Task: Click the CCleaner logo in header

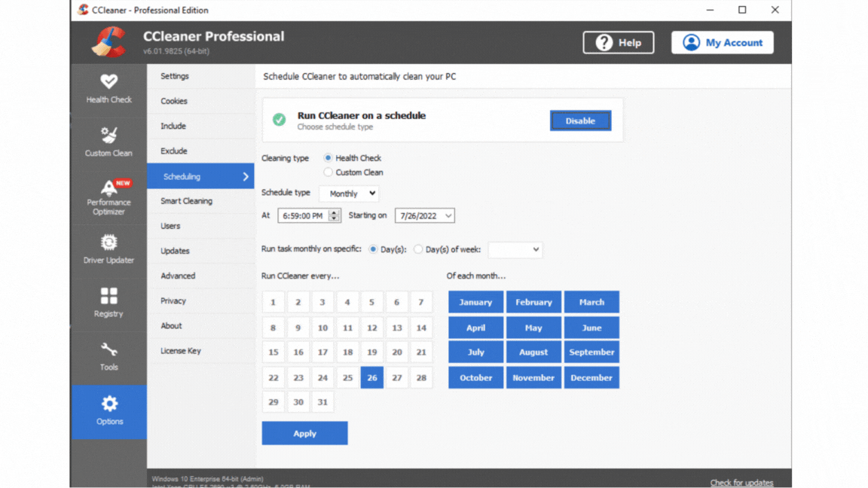Action: (108, 42)
